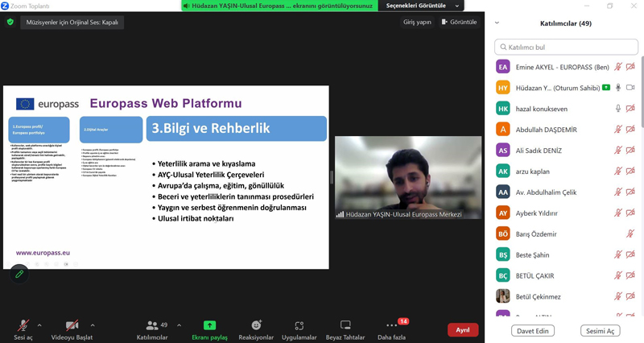Image resolution: width=644 pixels, height=343 pixels.
Task: Click Ali Sadık DENİZ muted mic icon
Action: pyautogui.click(x=618, y=151)
